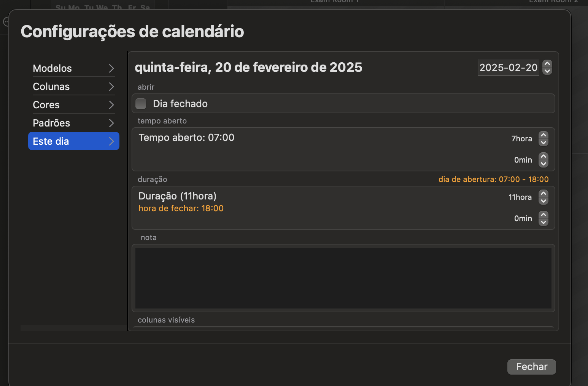Increment the date stepper up arrow
The width and height of the screenshot is (588, 386).
point(547,64)
